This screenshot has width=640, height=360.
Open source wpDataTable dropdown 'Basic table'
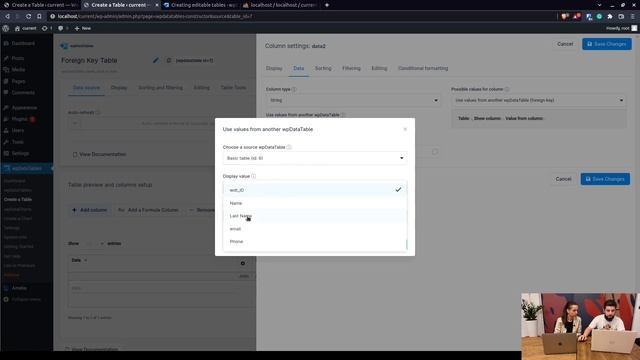(x=315, y=158)
